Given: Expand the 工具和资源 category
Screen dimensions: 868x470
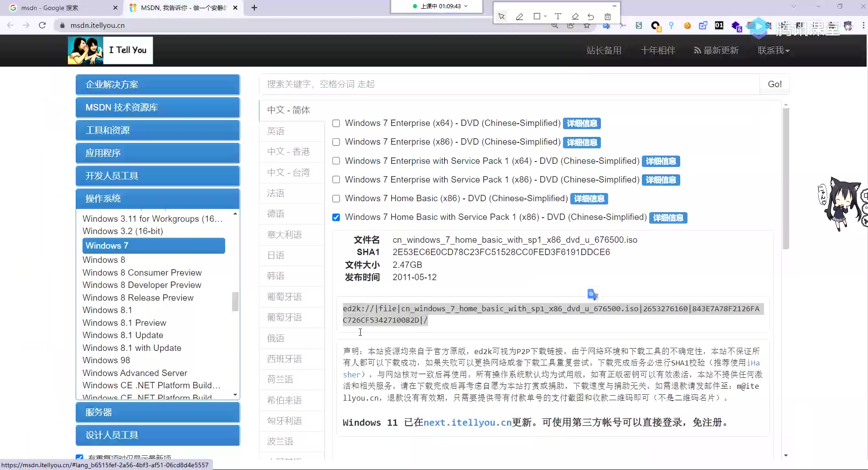Looking at the screenshot, I should (x=158, y=131).
